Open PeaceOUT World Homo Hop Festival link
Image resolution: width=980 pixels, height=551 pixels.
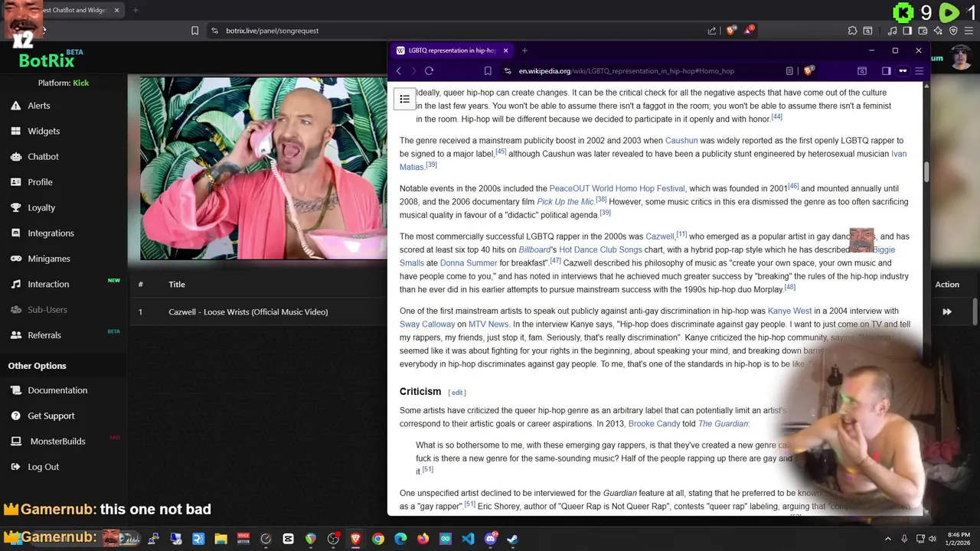point(617,188)
